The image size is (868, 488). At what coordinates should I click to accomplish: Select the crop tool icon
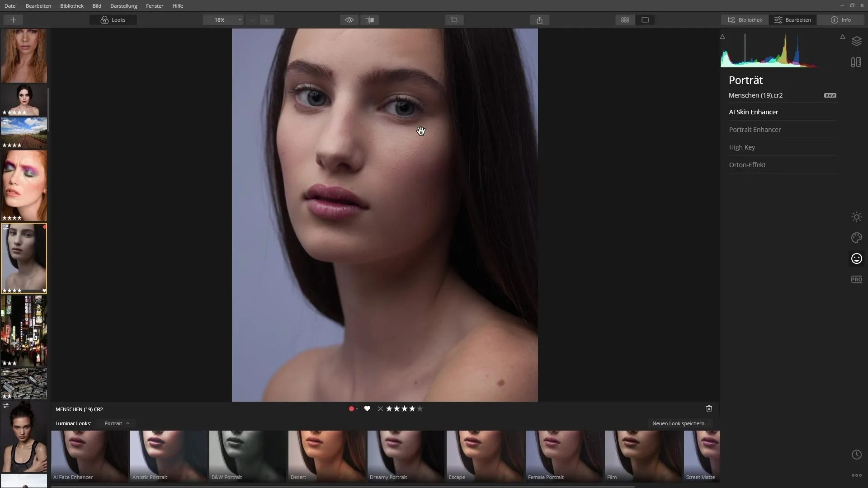tap(454, 20)
